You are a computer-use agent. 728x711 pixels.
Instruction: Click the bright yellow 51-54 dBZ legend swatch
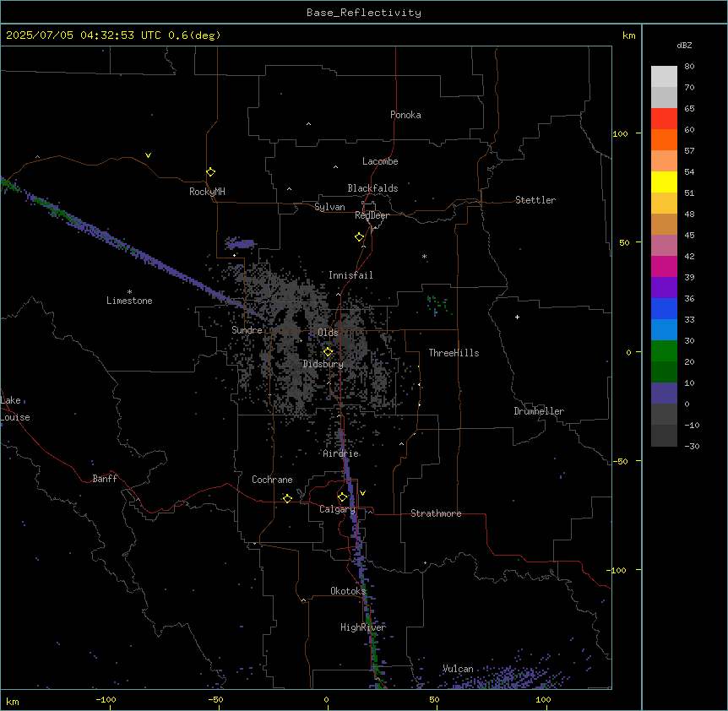[x=664, y=182]
